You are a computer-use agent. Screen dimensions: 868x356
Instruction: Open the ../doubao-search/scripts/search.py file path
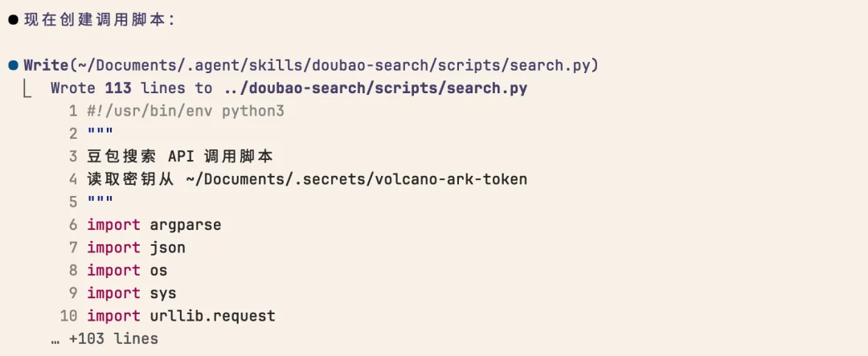point(376,88)
